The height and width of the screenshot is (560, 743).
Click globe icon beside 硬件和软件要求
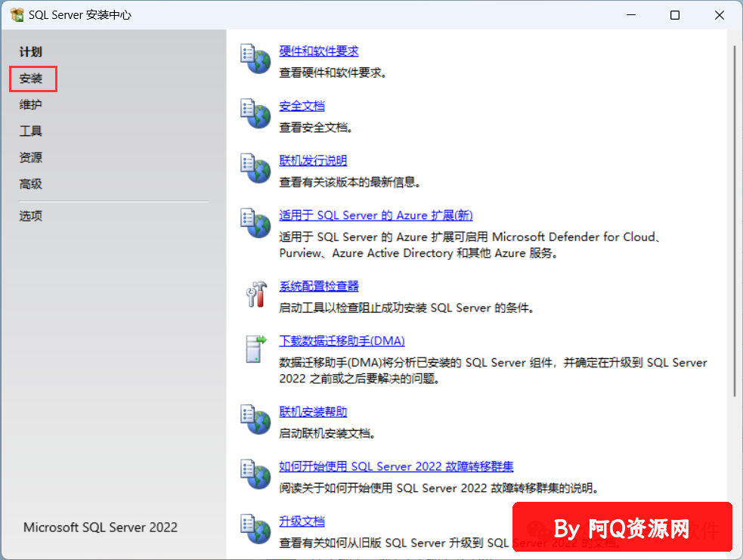(255, 59)
